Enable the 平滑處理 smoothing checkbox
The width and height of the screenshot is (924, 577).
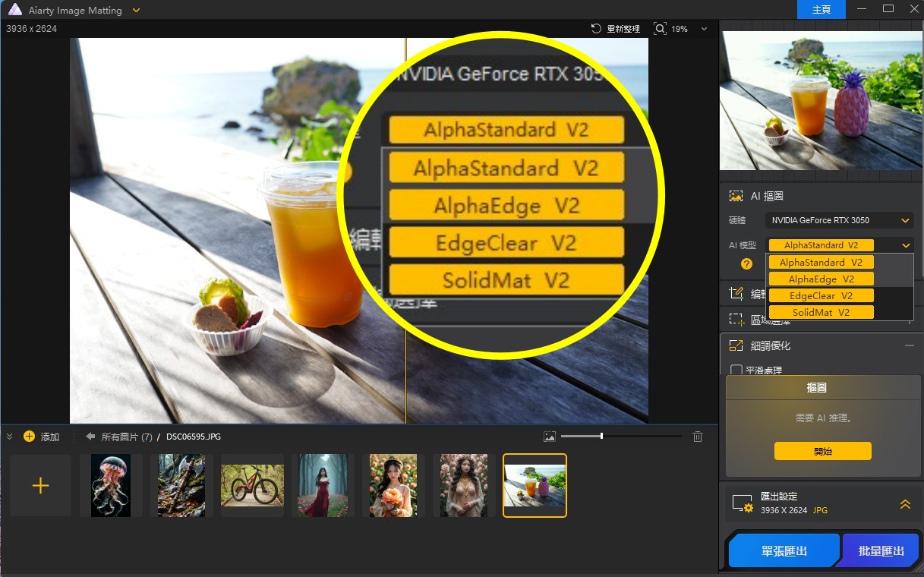tap(736, 370)
